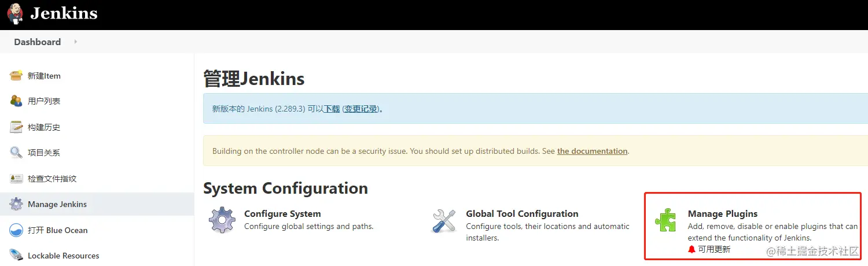Image resolution: width=868 pixels, height=266 pixels.
Task: Click the 检查文件指纹 fingerprint icon
Action: pyautogui.click(x=16, y=179)
